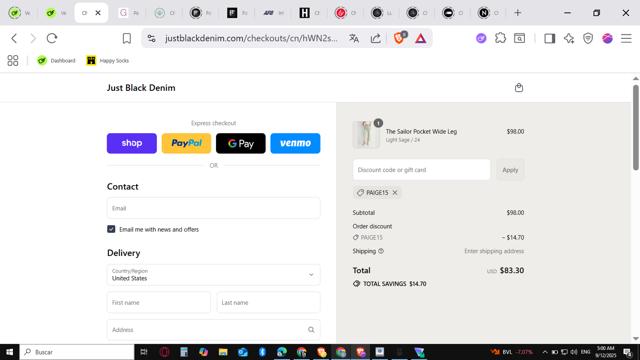640x360 pixels.
Task: Pay with Google Pay button
Action: point(241,143)
